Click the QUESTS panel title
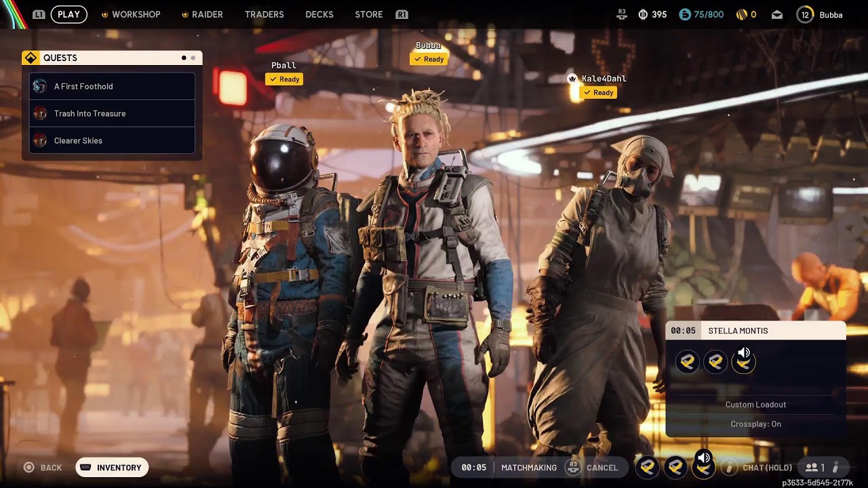The image size is (868, 488). 60,58
